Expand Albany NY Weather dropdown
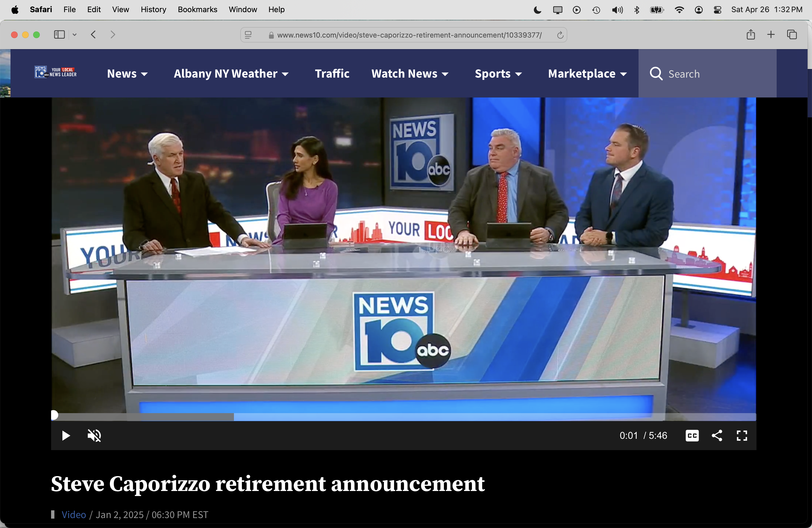 coord(231,74)
